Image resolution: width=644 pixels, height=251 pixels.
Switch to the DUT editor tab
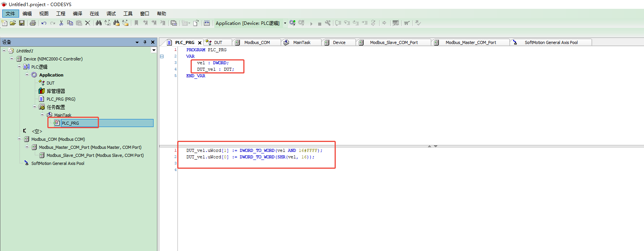click(218, 42)
